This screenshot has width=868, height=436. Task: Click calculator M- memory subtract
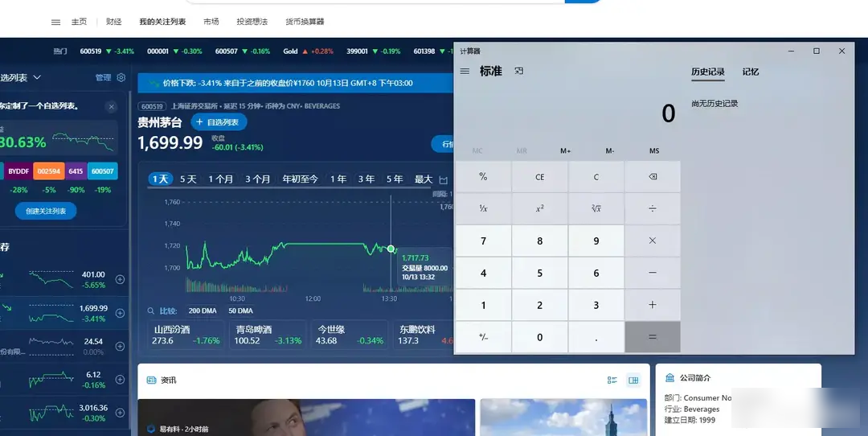pyautogui.click(x=610, y=150)
